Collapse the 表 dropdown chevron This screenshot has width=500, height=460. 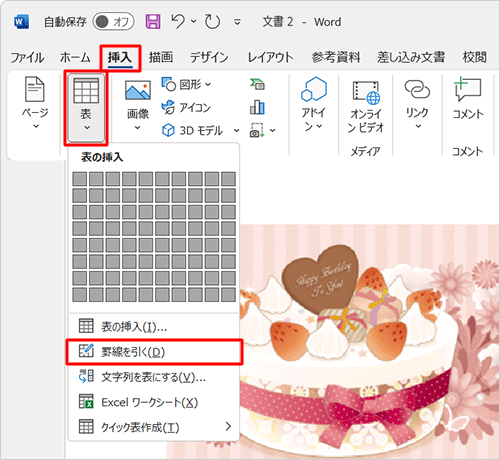[x=87, y=128]
